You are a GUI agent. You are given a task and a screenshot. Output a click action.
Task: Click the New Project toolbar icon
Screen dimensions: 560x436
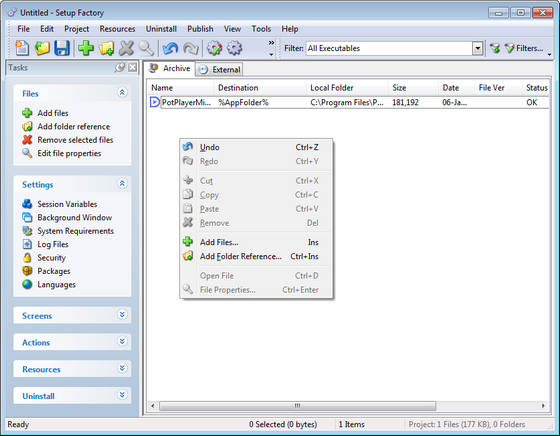(x=22, y=48)
